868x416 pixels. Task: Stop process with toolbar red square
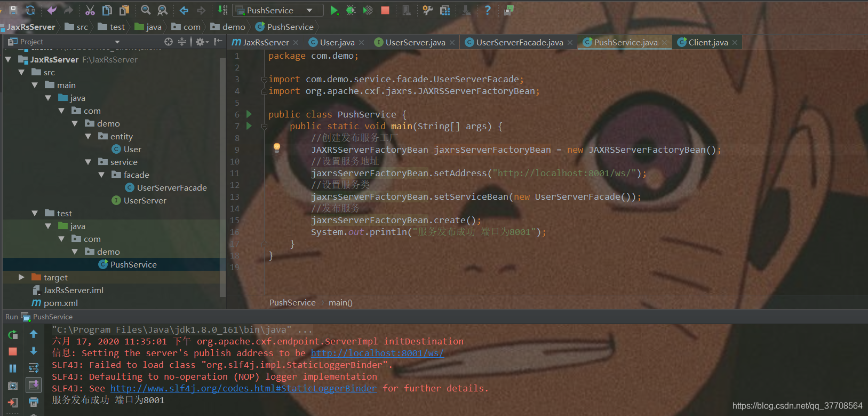(x=385, y=10)
